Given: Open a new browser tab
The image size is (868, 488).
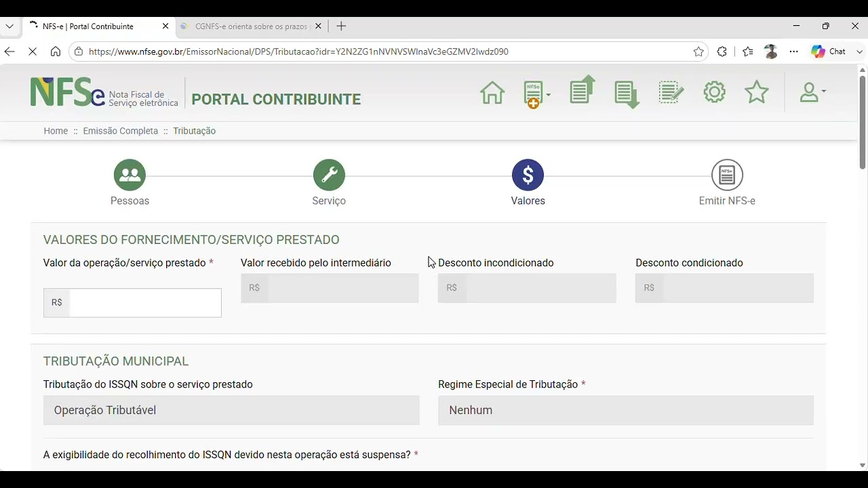Looking at the screenshot, I should click(x=341, y=26).
